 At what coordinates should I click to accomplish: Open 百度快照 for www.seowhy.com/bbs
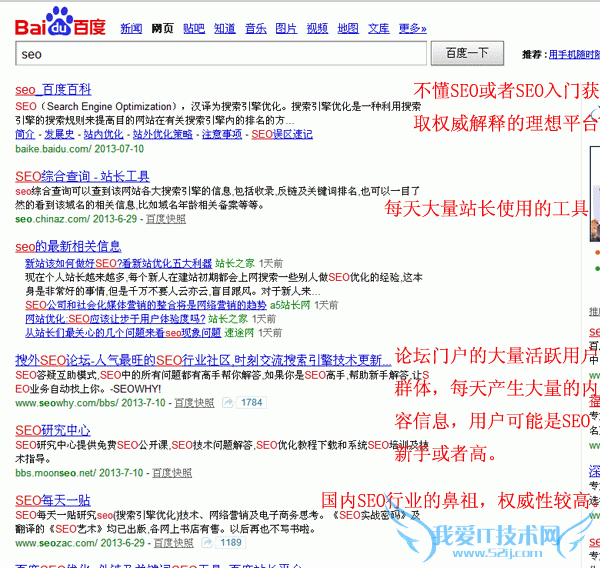[194, 403]
